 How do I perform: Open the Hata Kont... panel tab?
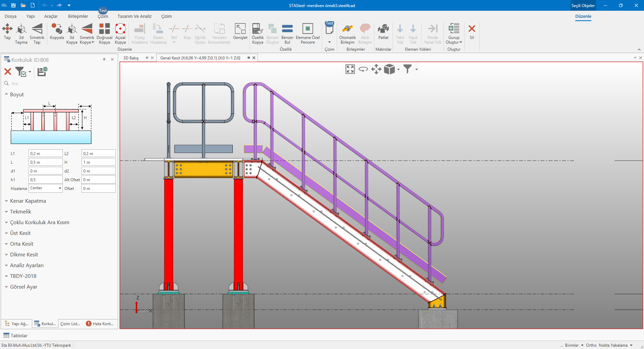point(100,324)
